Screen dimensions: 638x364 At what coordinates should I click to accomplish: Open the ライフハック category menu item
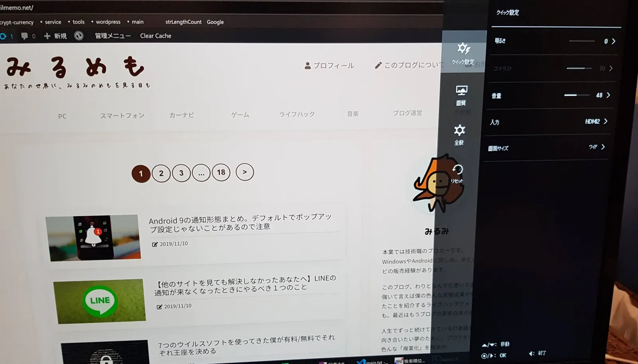point(297,114)
